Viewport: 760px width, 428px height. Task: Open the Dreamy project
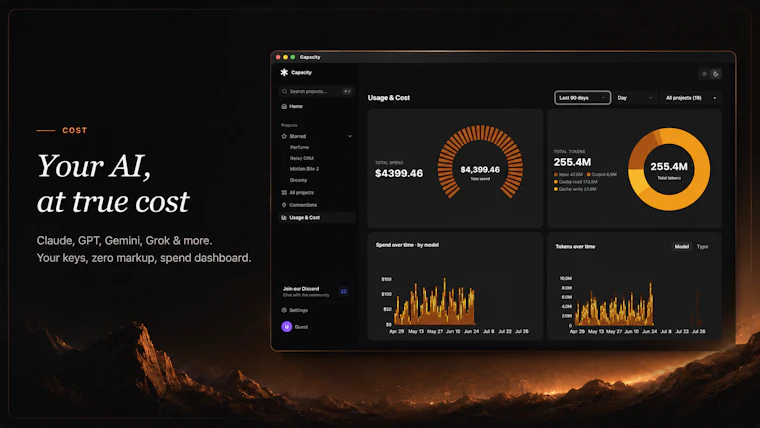click(299, 180)
